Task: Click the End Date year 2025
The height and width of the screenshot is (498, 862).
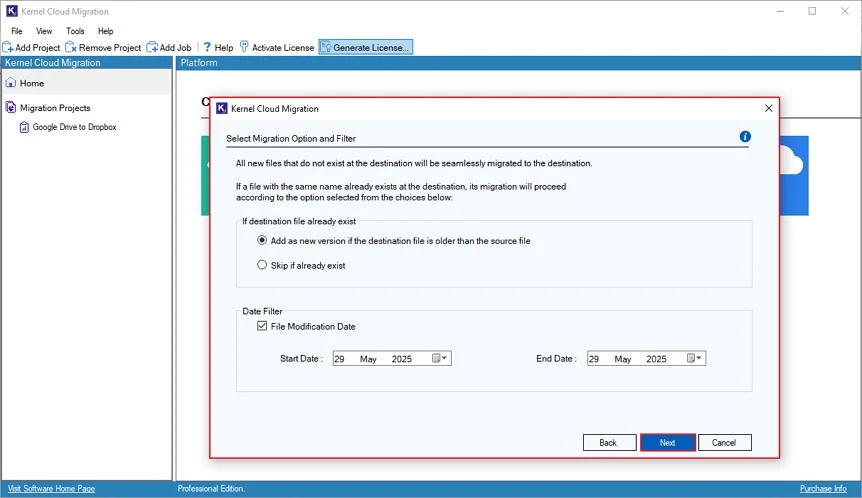Action: [656, 359]
